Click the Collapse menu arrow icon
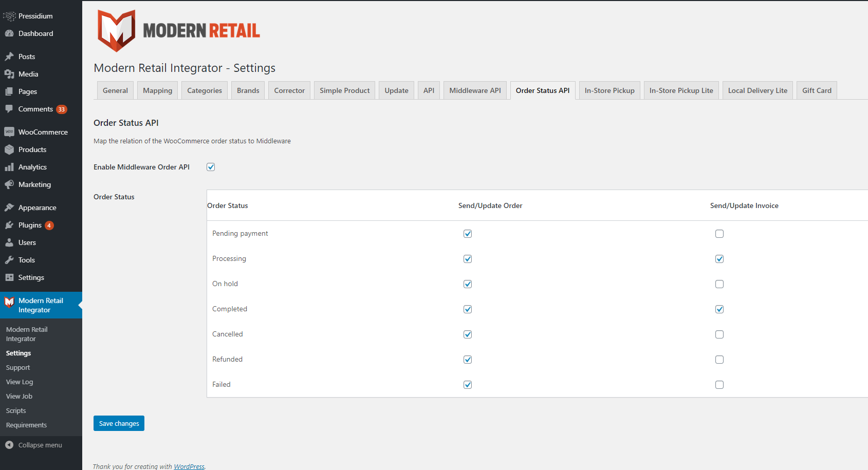Image resolution: width=868 pixels, height=470 pixels. 9,445
